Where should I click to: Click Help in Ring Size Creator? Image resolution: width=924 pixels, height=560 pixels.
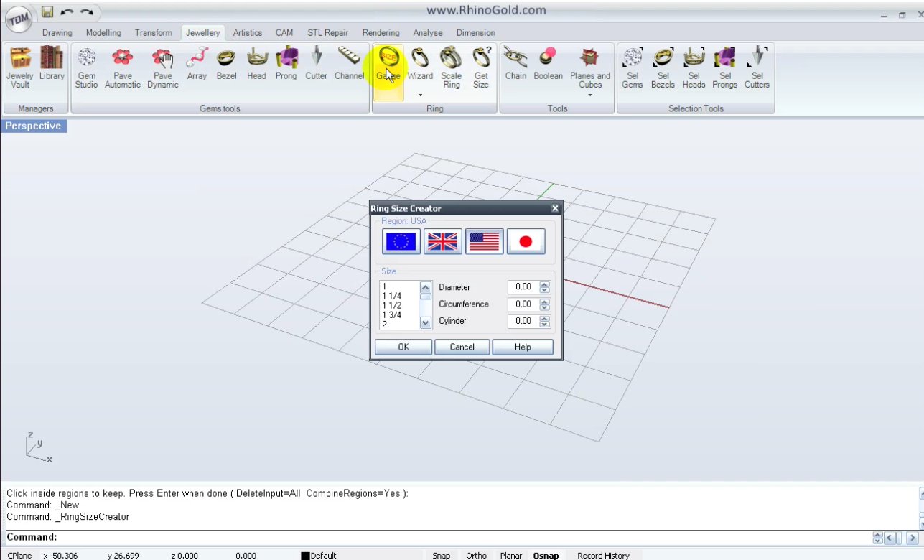(523, 347)
